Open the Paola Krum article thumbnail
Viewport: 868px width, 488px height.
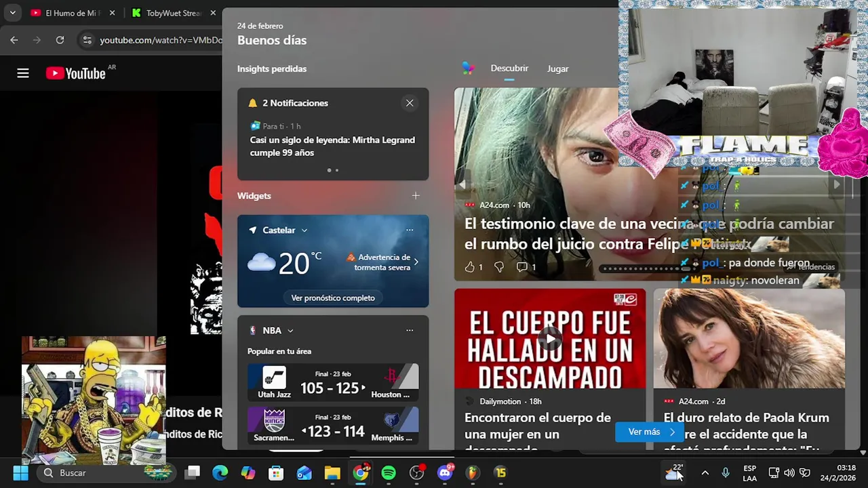point(749,338)
